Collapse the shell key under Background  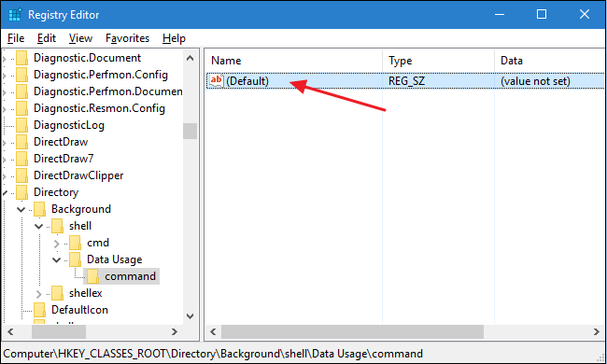(x=38, y=226)
